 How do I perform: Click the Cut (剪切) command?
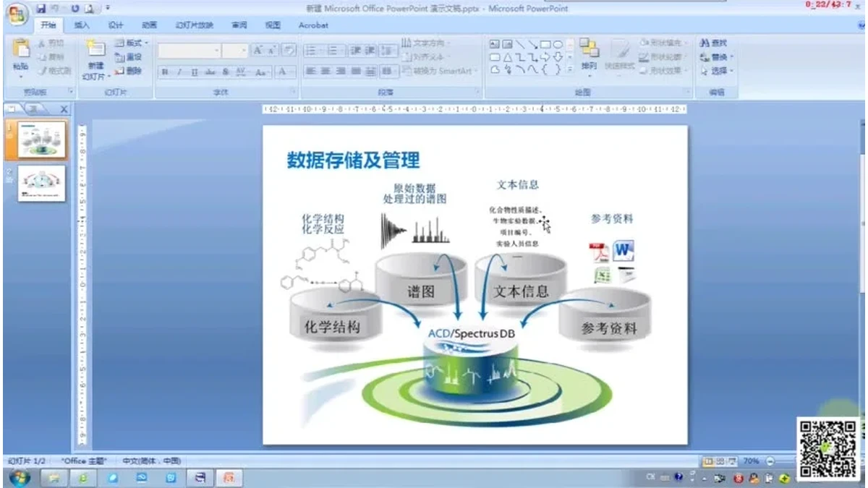pos(51,43)
